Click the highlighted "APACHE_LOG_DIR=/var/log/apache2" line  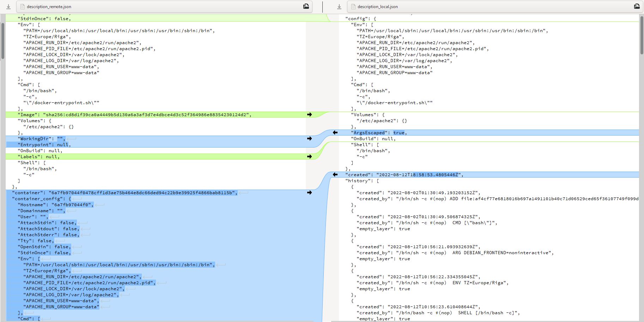click(71, 295)
